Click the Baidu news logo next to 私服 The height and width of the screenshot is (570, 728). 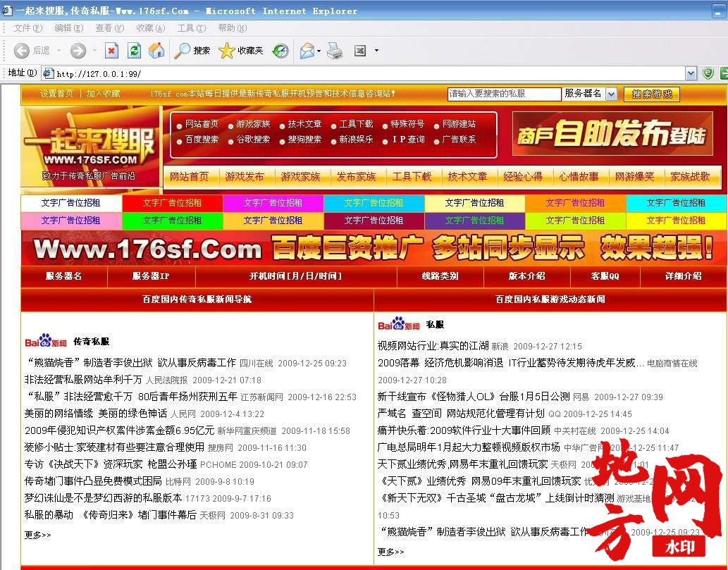pyautogui.click(x=399, y=323)
